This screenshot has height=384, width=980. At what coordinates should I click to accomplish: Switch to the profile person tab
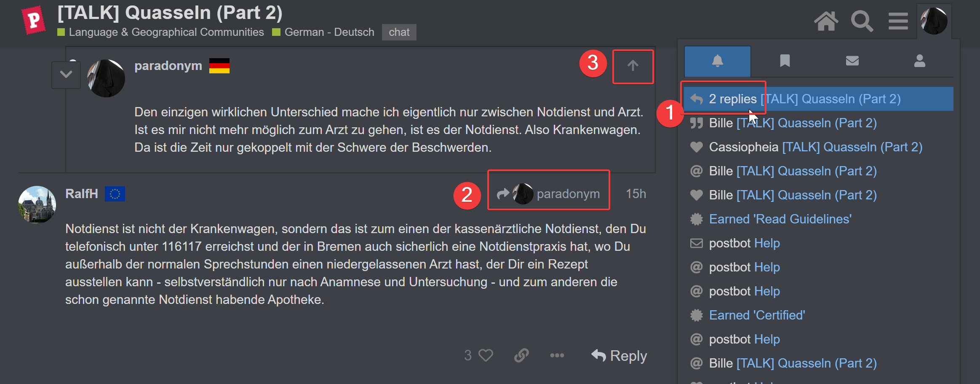919,61
